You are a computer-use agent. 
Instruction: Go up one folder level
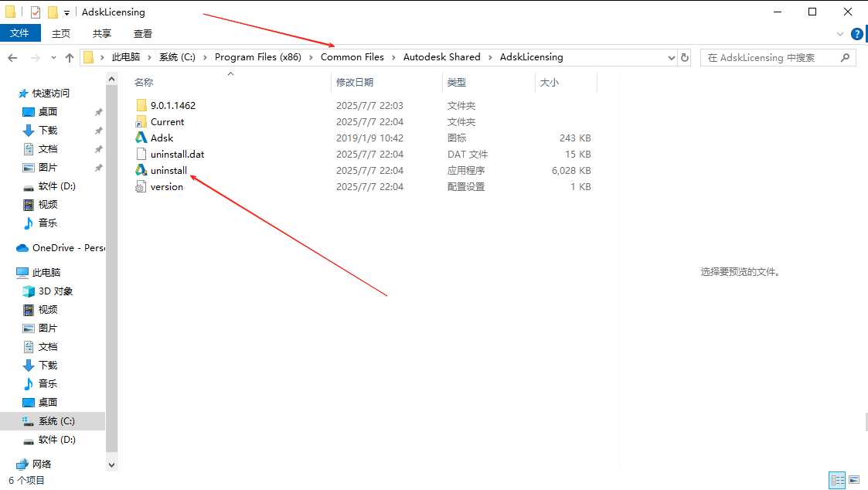point(70,58)
